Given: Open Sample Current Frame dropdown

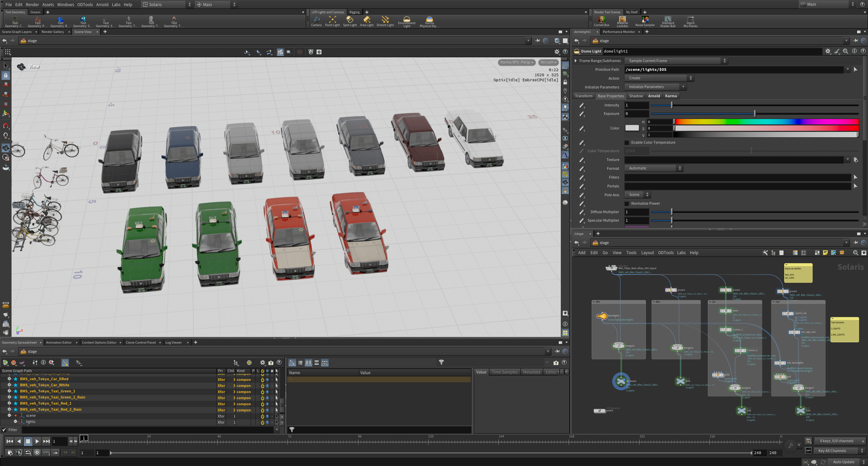Looking at the screenshot, I should point(676,61).
